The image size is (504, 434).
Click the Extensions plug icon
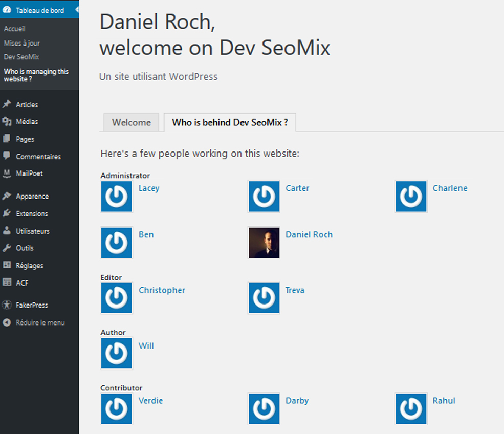(7, 213)
